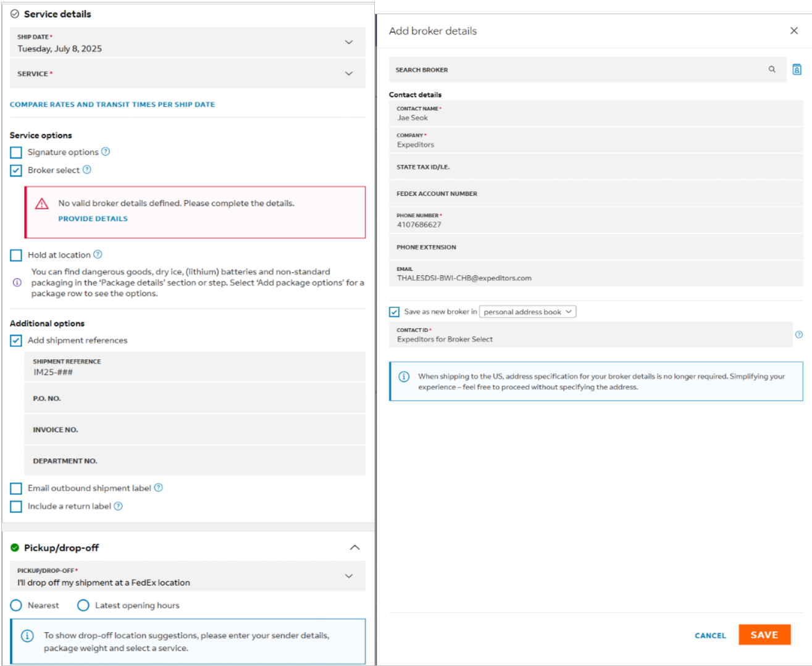The width and height of the screenshot is (812, 666).
Task: Click help icon beside Include a return label
Action: pyautogui.click(x=119, y=506)
